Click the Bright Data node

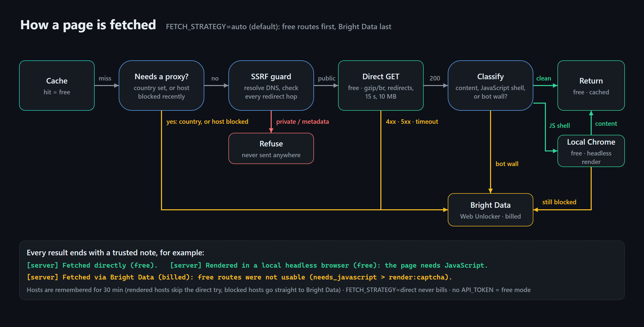(x=491, y=210)
